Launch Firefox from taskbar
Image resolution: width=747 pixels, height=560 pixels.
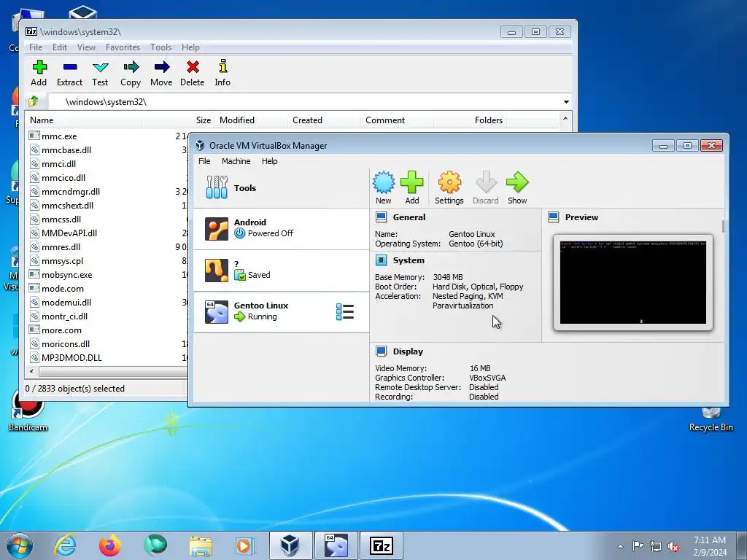(x=109, y=545)
